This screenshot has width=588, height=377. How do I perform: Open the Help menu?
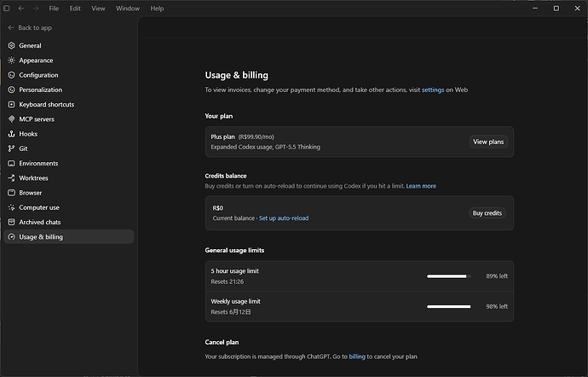tap(157, 9)
